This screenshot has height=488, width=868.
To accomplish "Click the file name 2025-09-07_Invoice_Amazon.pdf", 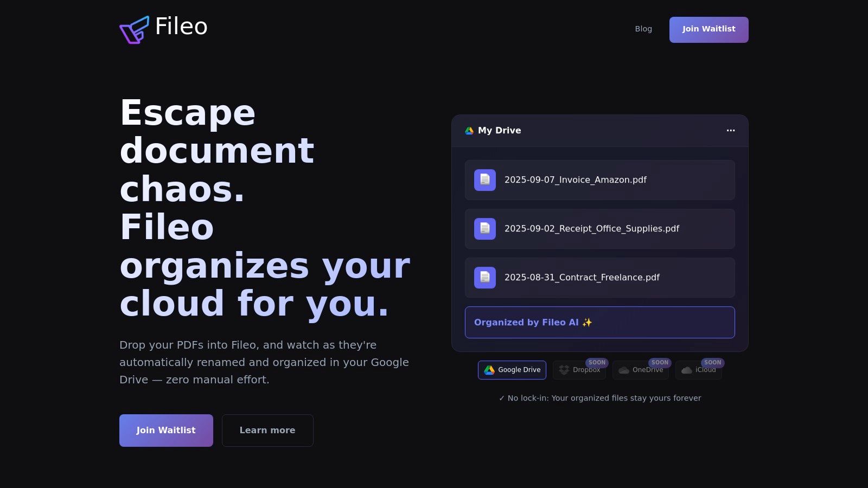I will [576, 180].
